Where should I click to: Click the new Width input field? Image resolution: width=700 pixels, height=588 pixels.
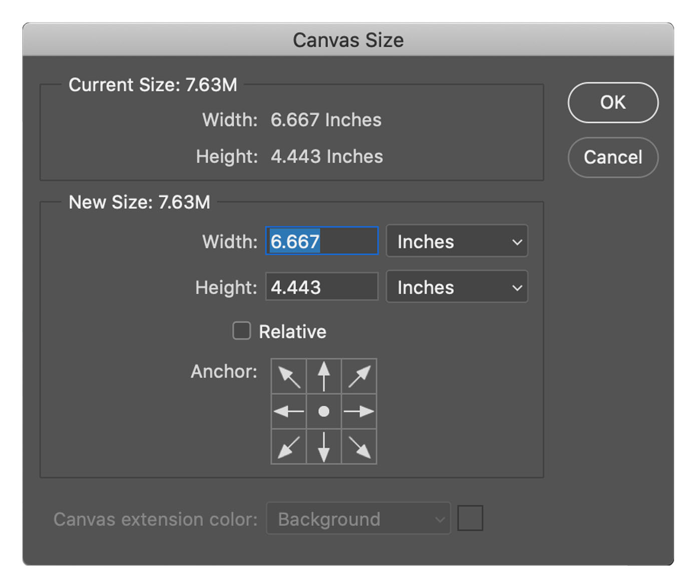[321, 241]
